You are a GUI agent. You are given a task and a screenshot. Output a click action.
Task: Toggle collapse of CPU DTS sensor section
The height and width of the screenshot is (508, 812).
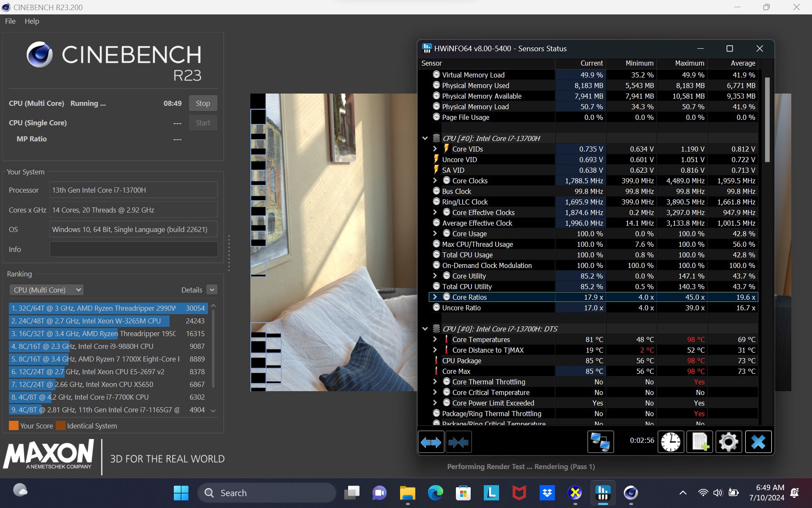coord(425,329)
